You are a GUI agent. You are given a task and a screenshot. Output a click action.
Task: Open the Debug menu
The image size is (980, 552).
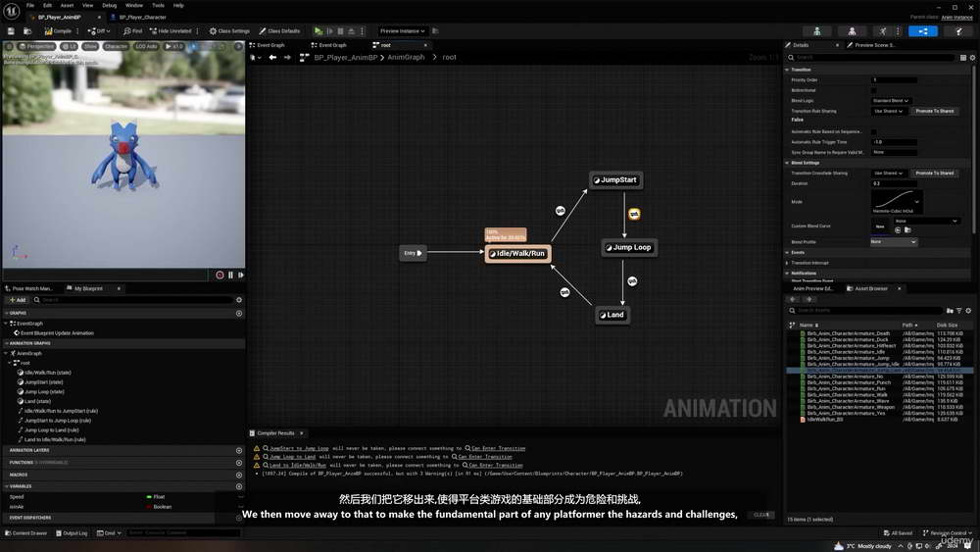[110, 5]
